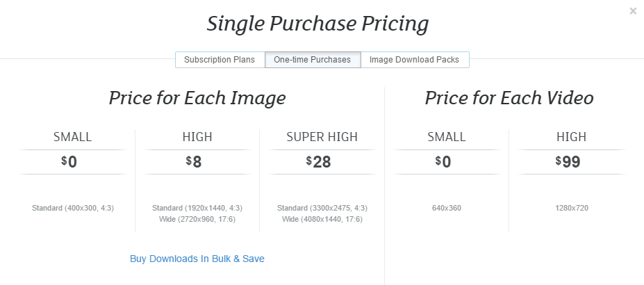The image size is (644, 285).
Task: Click the 1280x720 video resolution text
Action: click(x=571, y=208)
